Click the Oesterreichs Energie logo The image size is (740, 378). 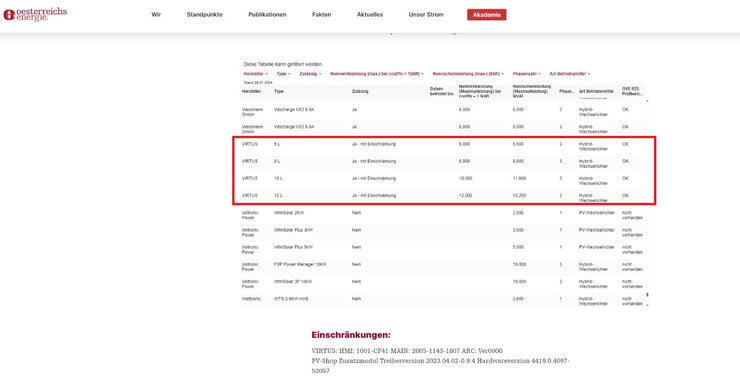pyautogui.click(x=35, y=14)
